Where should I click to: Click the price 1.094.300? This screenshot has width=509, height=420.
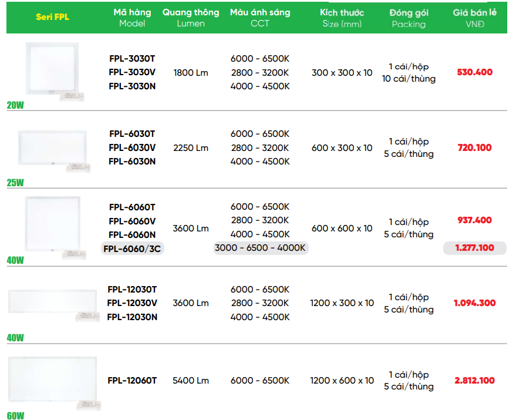pos(474,303)
